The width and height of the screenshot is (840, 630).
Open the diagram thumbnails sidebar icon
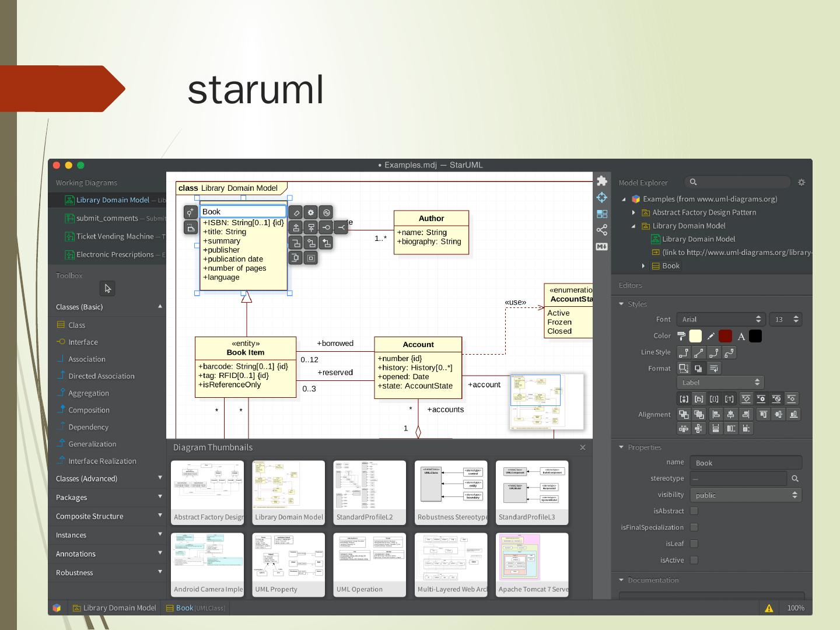point(602,214)
